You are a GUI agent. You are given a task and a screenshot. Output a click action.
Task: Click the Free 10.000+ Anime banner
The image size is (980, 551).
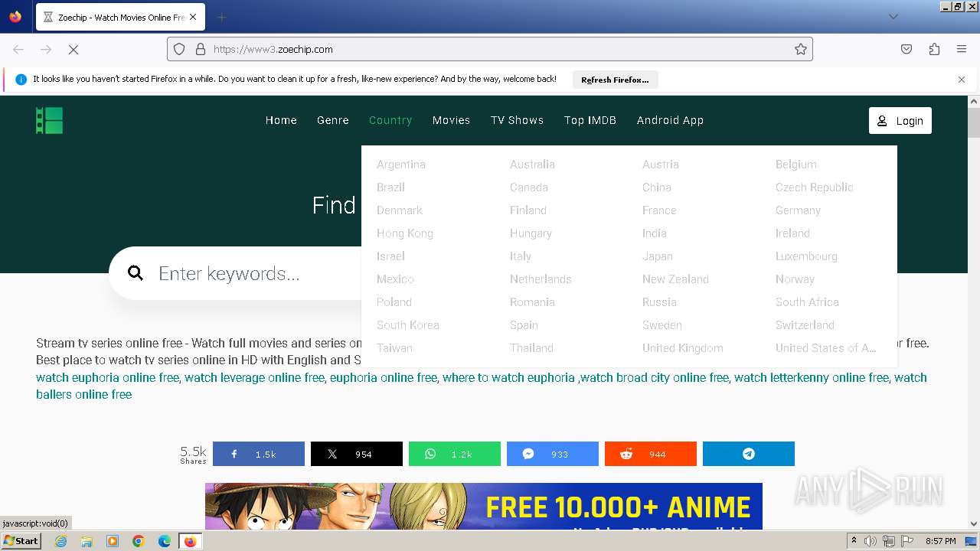(484, 506)
